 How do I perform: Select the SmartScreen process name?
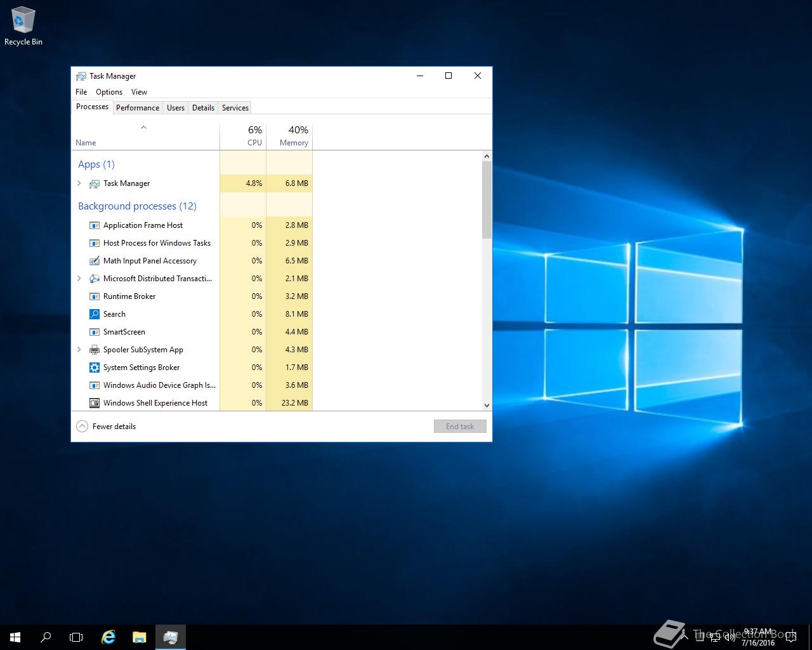[x=124, y=332]
